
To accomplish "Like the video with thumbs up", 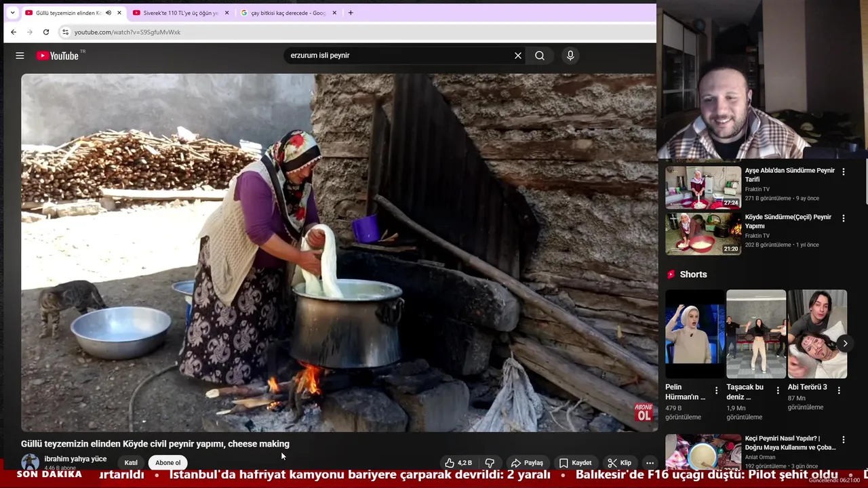I will [x=458, y=463].
